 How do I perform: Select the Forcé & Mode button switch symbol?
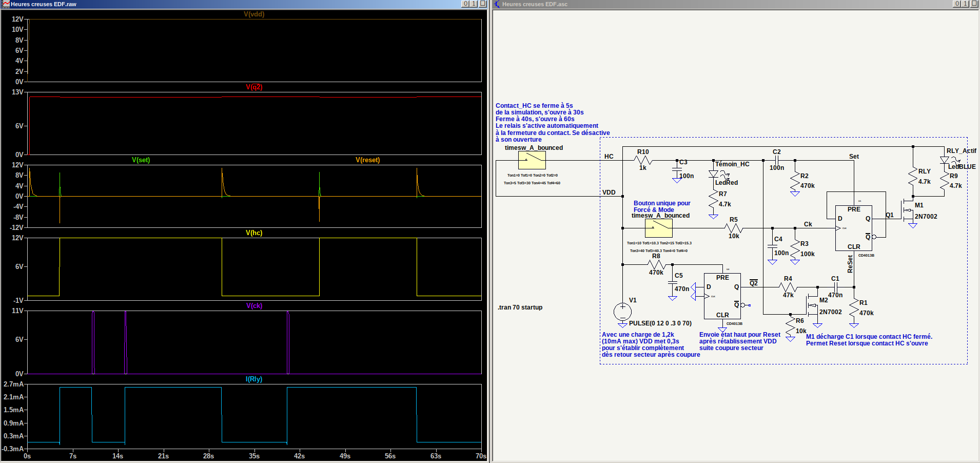658,228
